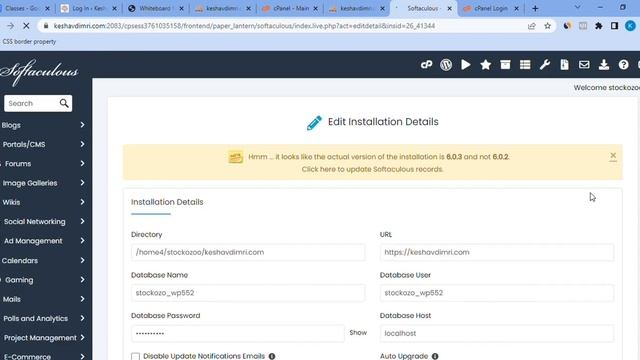Dismiss the yellow version notice
This screenshot has width=640, height=360.
[x=613, y=156]
